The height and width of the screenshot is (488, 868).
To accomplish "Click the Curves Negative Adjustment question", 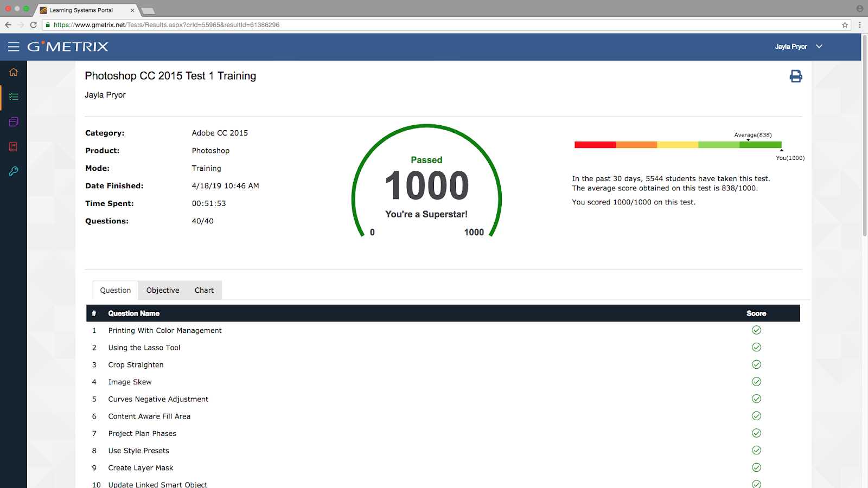I will 158,399.
